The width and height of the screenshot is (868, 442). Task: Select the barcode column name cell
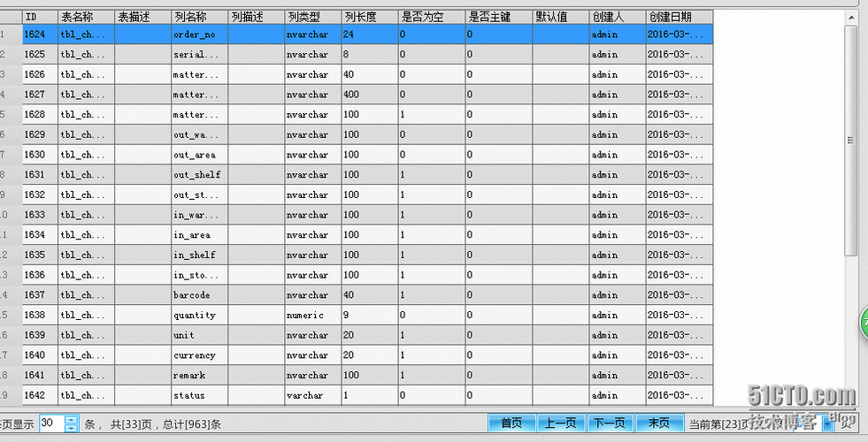199,295
